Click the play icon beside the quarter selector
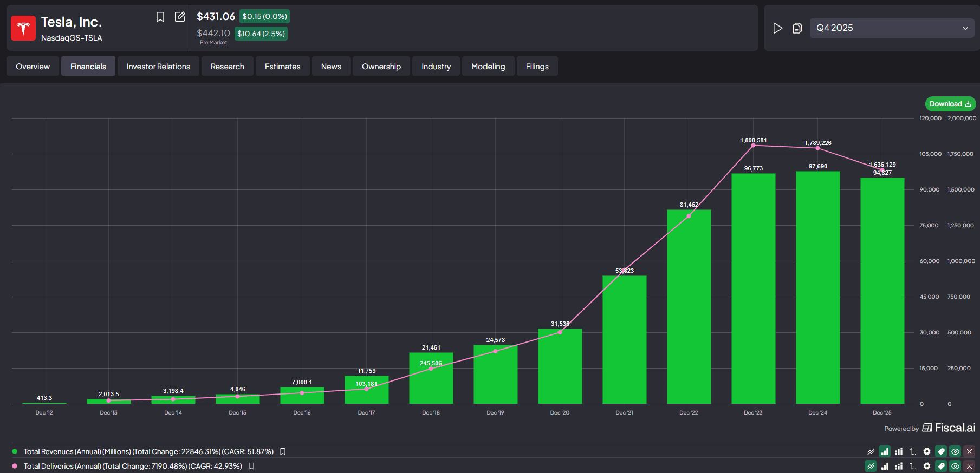Viewport: 980px width, 473px height. pyautogui.click(x=777, y=28)
